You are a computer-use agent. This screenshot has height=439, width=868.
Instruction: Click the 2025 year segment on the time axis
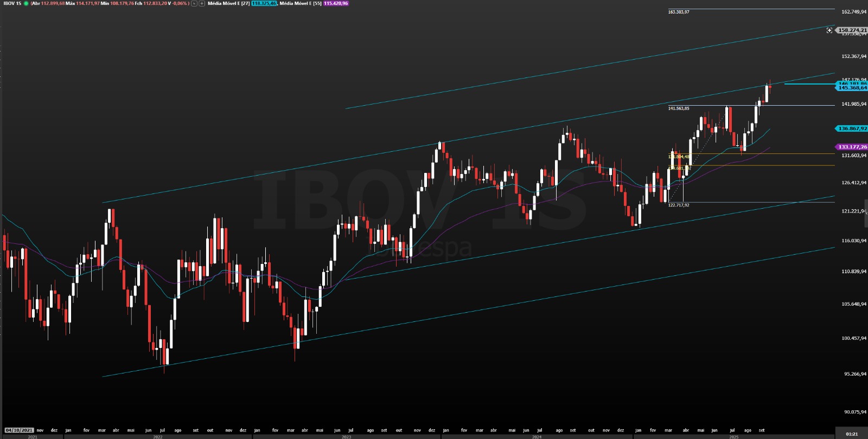tap(733, 436)
